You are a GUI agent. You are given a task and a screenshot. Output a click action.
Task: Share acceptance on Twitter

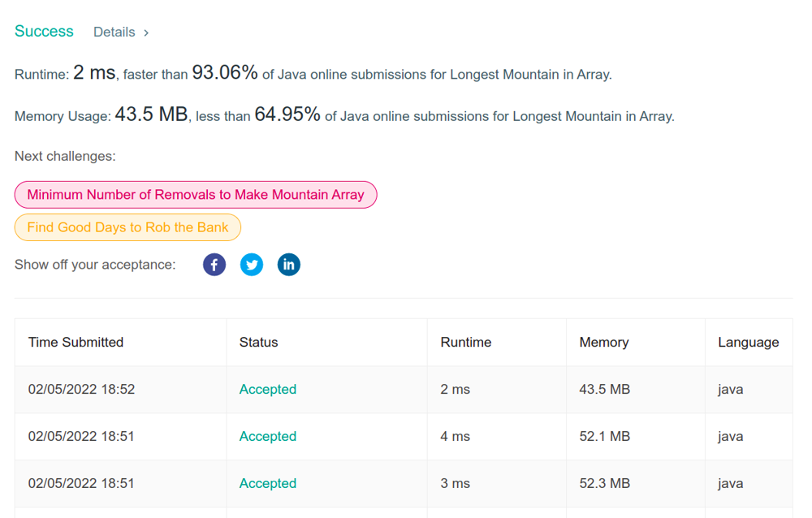[252, 265]
